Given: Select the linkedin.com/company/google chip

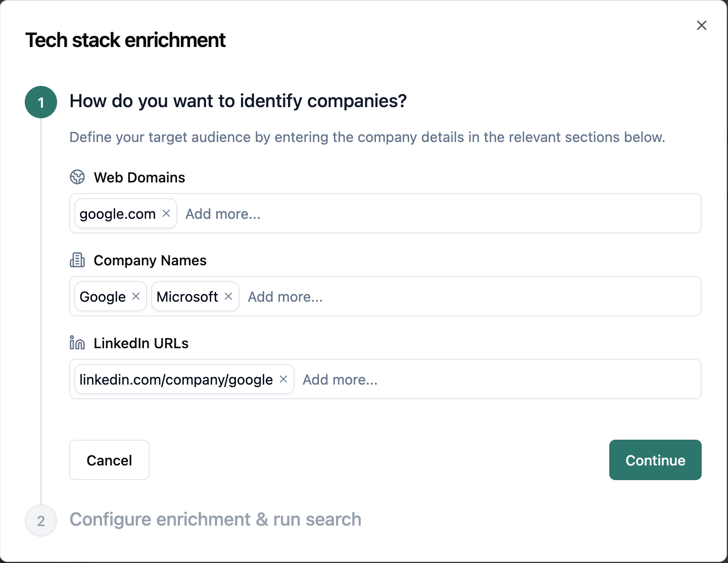Looking at the screenshot, I should coord(176,380).
